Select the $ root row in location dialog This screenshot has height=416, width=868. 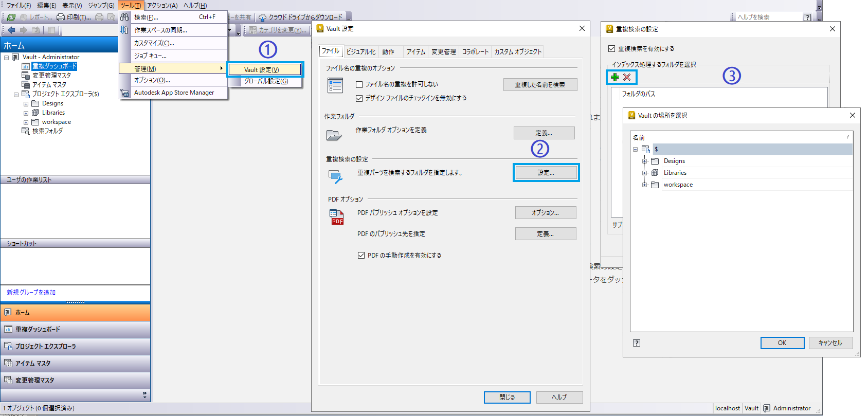click(753, 149)
